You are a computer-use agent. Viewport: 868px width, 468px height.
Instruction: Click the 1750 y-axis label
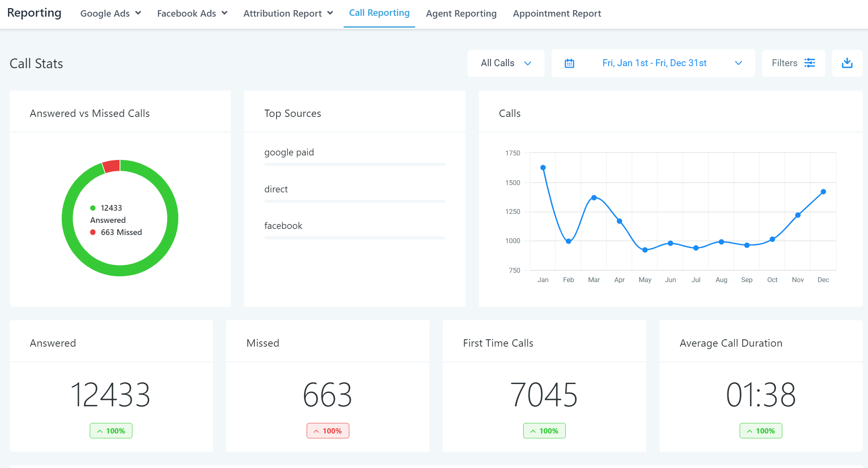click(512, 153)
